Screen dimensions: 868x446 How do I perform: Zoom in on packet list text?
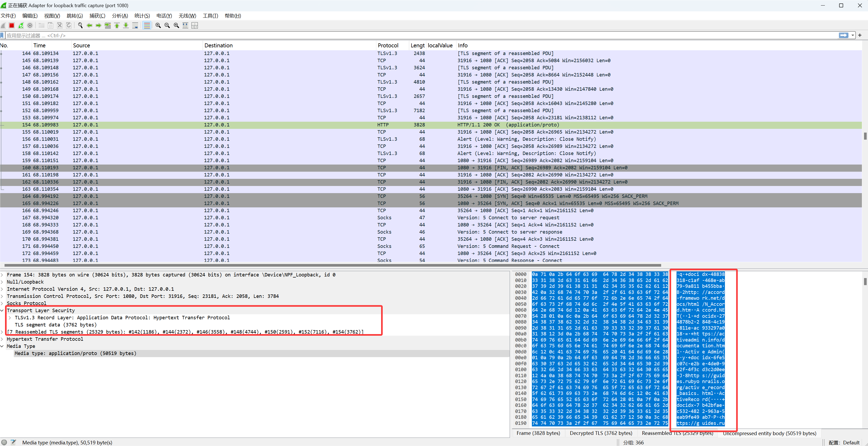158,25
